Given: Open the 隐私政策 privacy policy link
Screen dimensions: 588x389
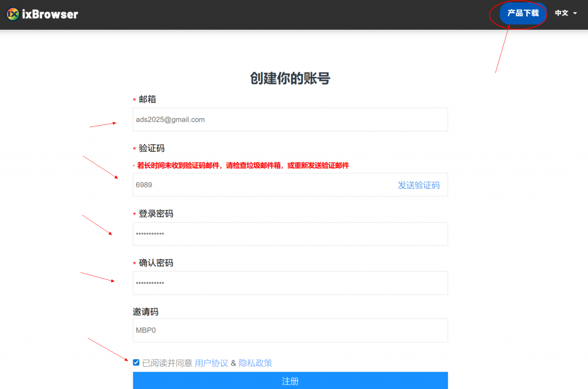Looking at the screenshot, I should pyautogui.click(x=256, y=363).
